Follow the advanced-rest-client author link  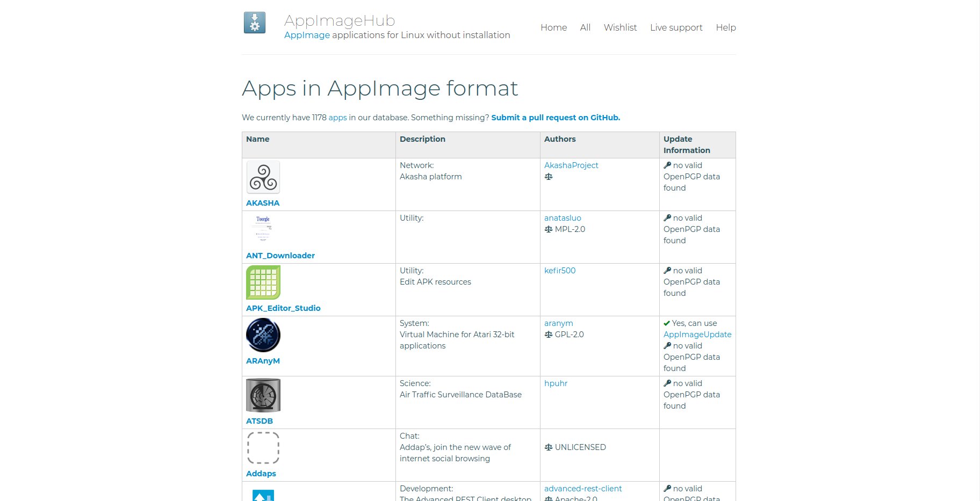click(583, 489)
